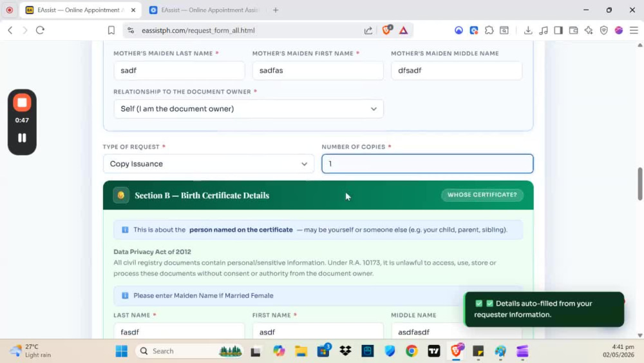Click the page vertical scrollbar thumb
Screen dimensions: 644x363
[x=639, y=184]
